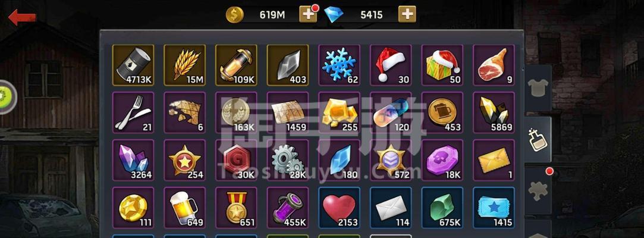Select the blue star ticket 1415
644x238 pixels.
click(x=494, y=208)
